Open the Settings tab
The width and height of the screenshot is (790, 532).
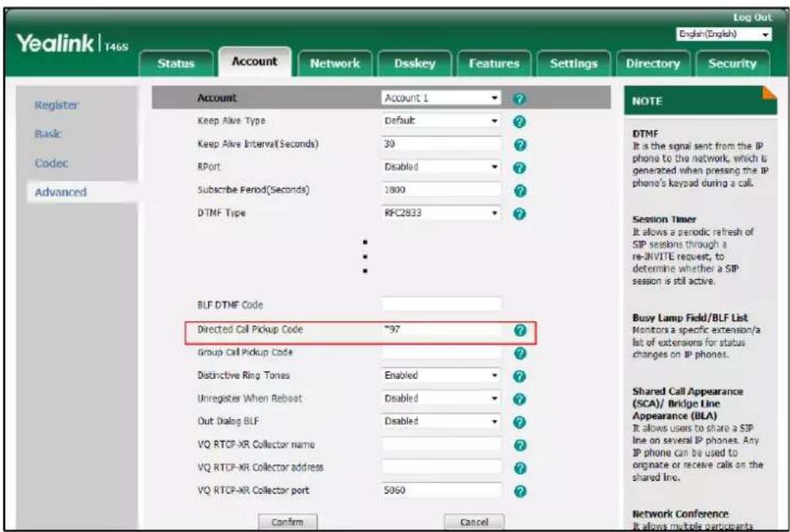click(x=574, y=63)
